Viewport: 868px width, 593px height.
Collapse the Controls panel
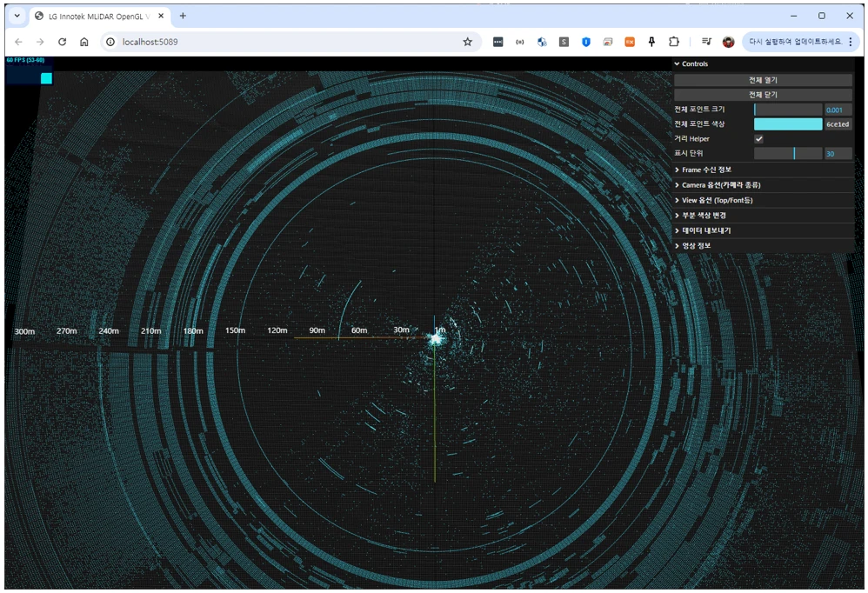coord(763,64)
